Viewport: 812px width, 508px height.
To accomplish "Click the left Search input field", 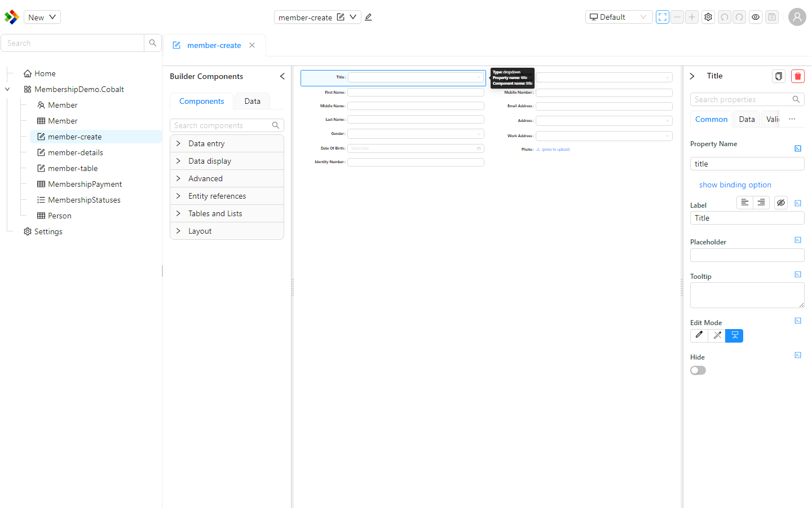I will (x=72, y=43).
